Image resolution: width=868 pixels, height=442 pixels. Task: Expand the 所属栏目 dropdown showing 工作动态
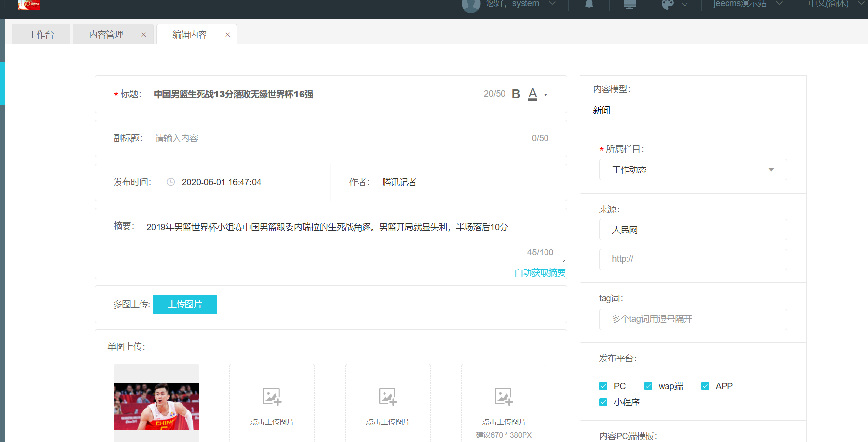(692, 169)
